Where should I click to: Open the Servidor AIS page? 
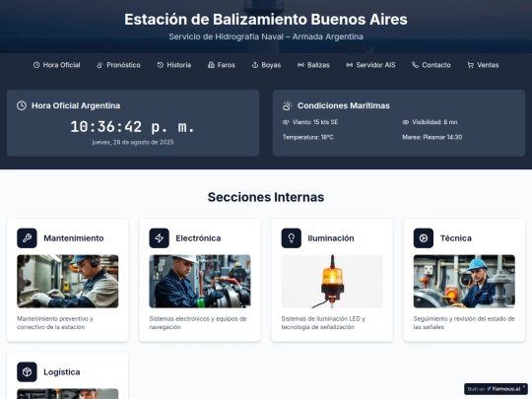tap(370, 65)
